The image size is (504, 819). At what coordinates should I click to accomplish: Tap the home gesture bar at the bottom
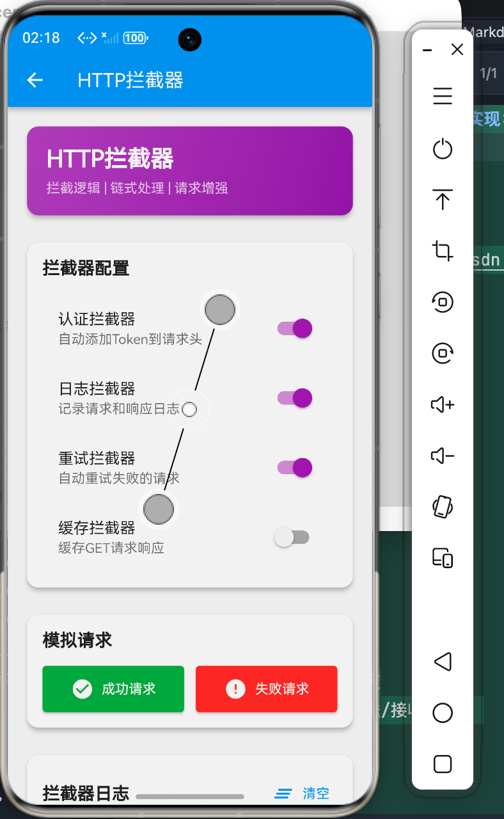[x=190, y=797]
